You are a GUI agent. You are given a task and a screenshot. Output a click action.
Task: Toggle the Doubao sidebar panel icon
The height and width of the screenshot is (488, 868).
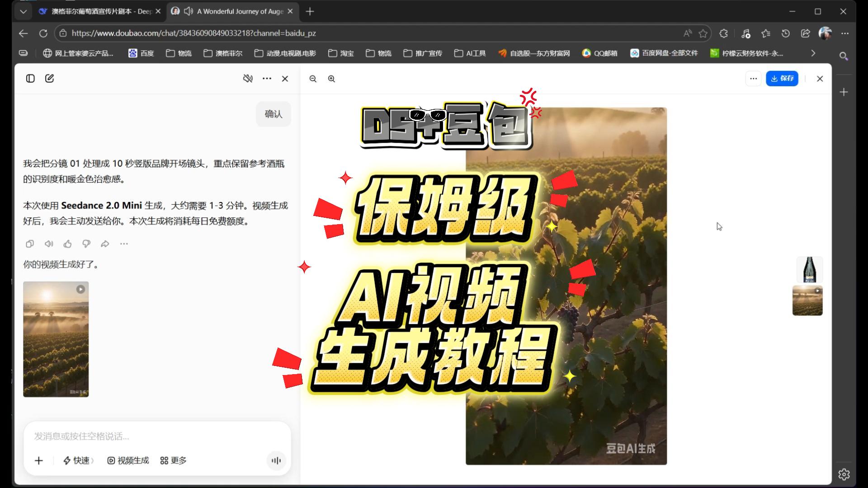(30, 79)
